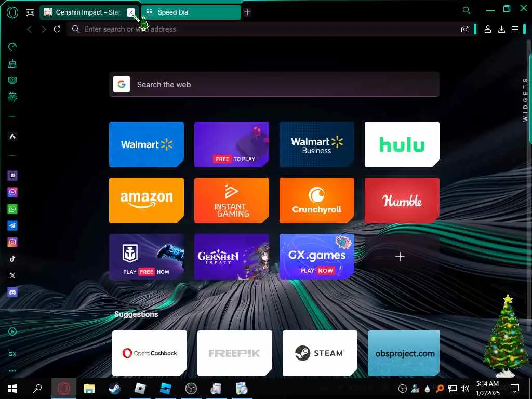Open the account profile icon
Viewport: 532px width, 399px height.
(x=487, y=29)
